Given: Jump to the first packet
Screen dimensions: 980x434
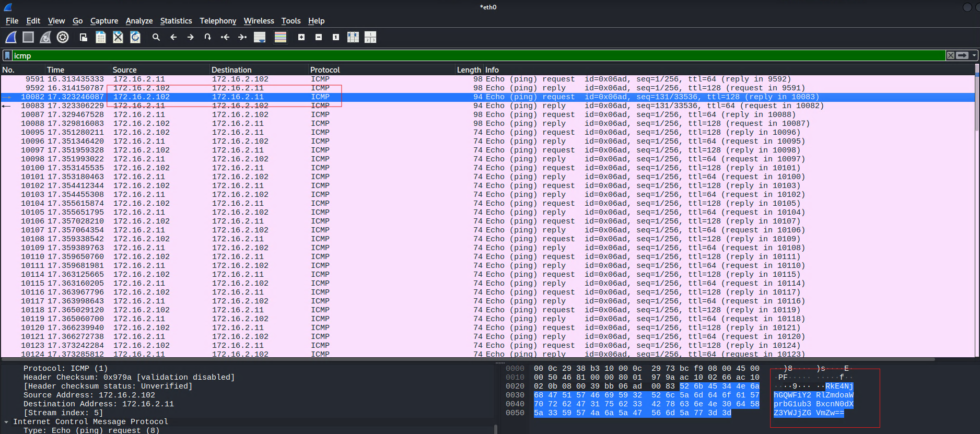Looking at the screenshot, I should [x=225, y=37].
